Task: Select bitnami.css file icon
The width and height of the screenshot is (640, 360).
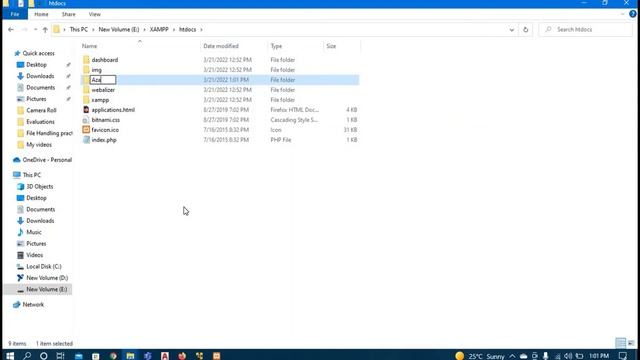Action: point(86,120)
